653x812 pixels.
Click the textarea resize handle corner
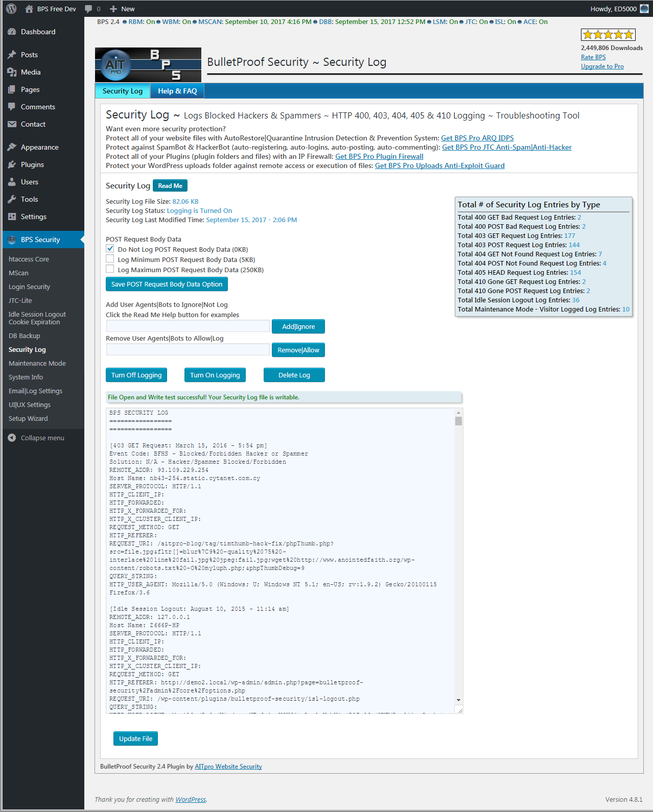(460, 710)
